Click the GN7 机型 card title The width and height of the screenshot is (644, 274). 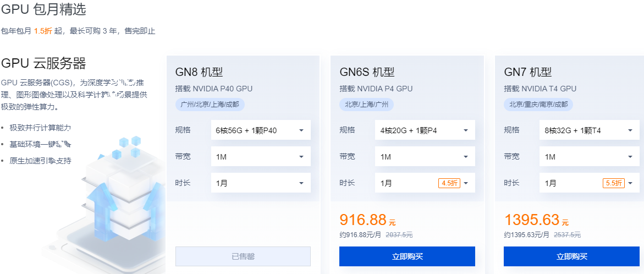click(x=527, y=72)
